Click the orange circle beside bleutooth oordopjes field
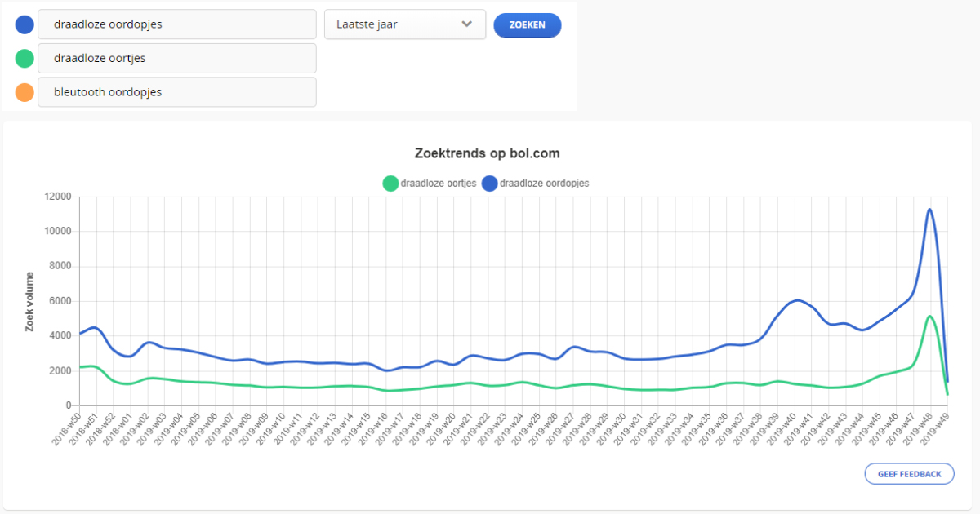The image size is (980, 514). pyautogui.click(x=24, y=92)
